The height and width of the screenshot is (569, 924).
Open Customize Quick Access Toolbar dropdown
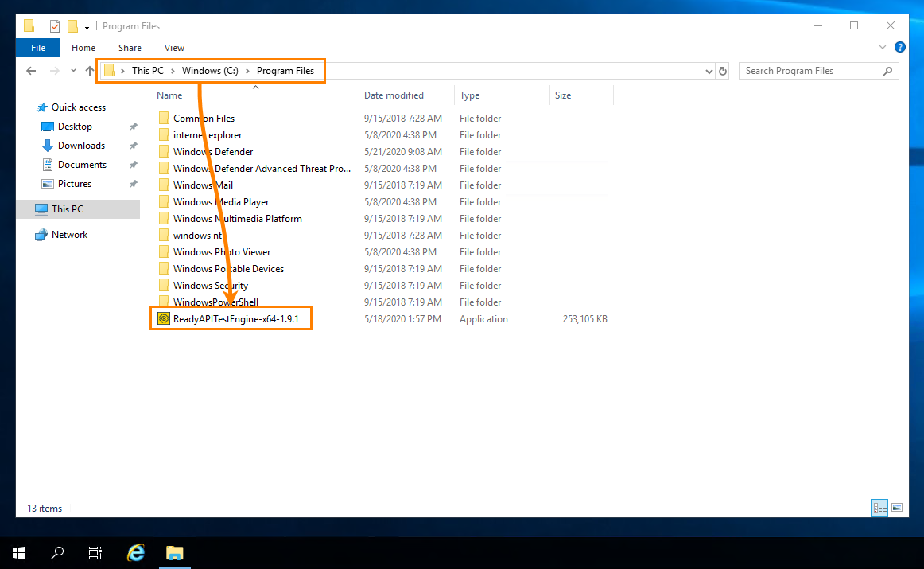87,26
